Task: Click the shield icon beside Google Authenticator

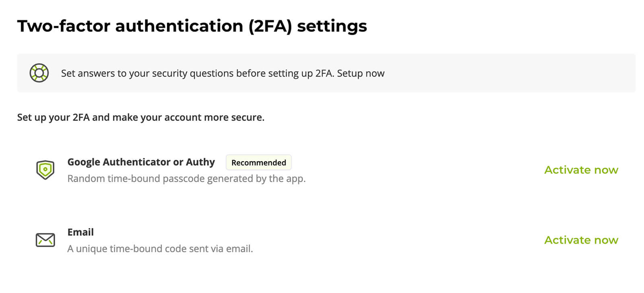Action: (45, 170)
